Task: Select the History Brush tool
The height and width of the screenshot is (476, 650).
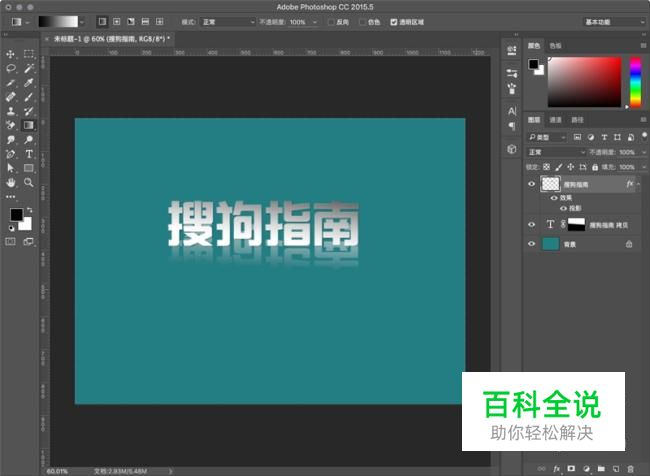Action: 29,111
